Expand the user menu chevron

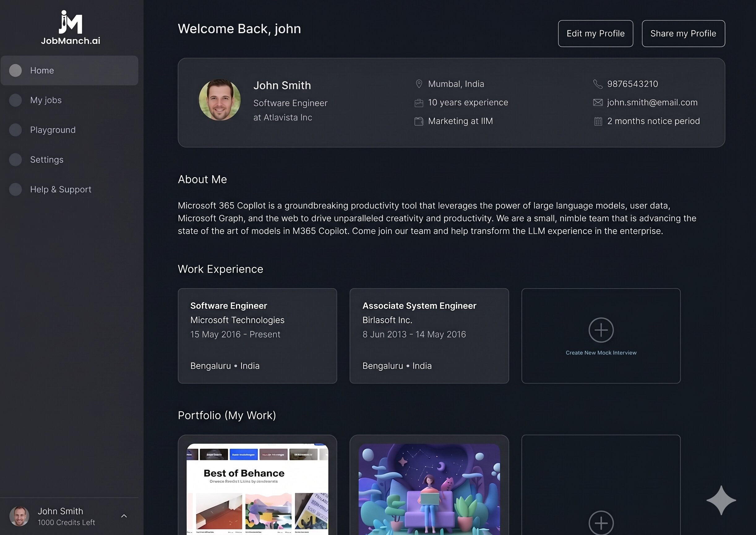(x=124, y=516)
